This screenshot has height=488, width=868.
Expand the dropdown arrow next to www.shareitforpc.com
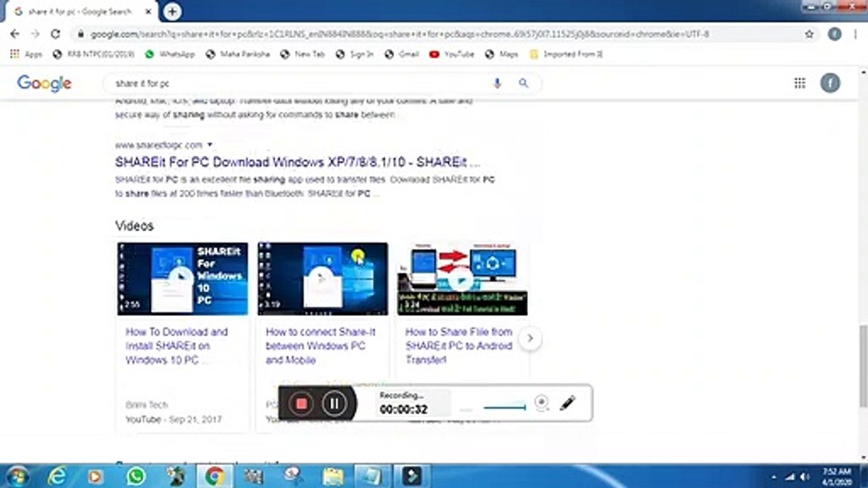(210, 145)
